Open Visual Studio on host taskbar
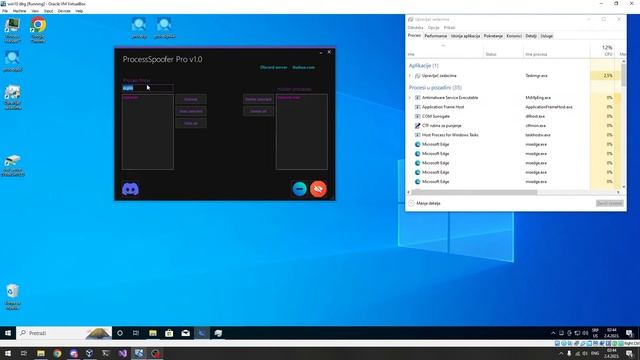640x360 pixels. 122,353
